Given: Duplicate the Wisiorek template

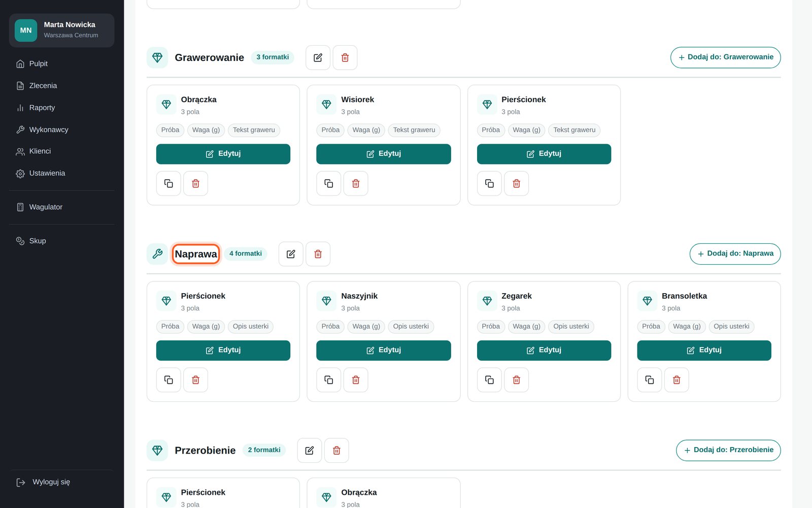Looking at the screenshot, I should [x=329, y=183].
